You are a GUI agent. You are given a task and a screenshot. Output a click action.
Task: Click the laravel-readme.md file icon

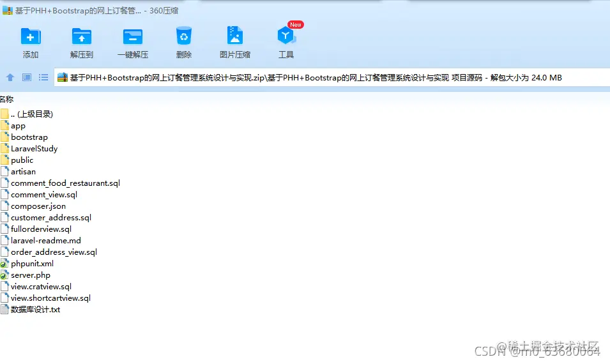point(4,240)
